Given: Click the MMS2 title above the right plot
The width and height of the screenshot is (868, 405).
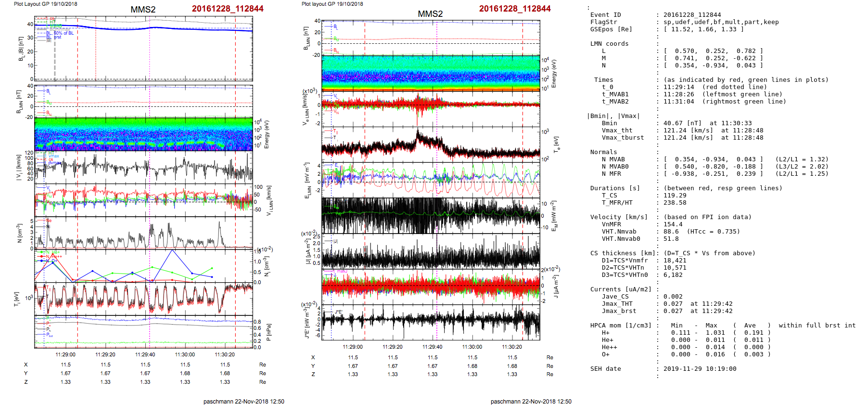Looking at the screenshot, I should tap(430, 14).
